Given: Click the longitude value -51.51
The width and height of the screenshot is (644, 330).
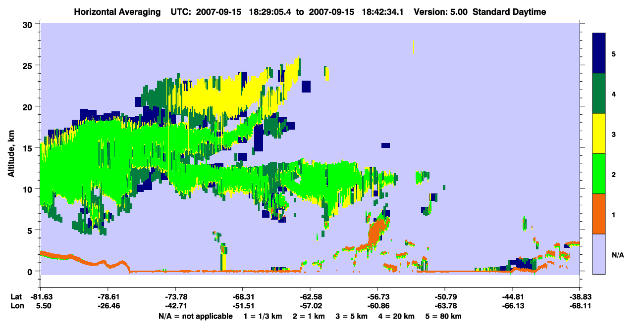Looking at the screenshot, I should click(x=242, y=306).
